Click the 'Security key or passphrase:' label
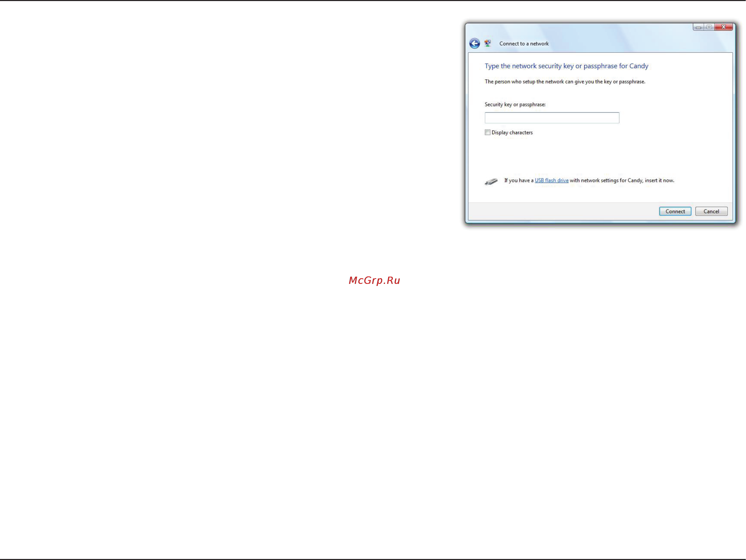Viewport: 746px width, 560px height. click(515, 105)
